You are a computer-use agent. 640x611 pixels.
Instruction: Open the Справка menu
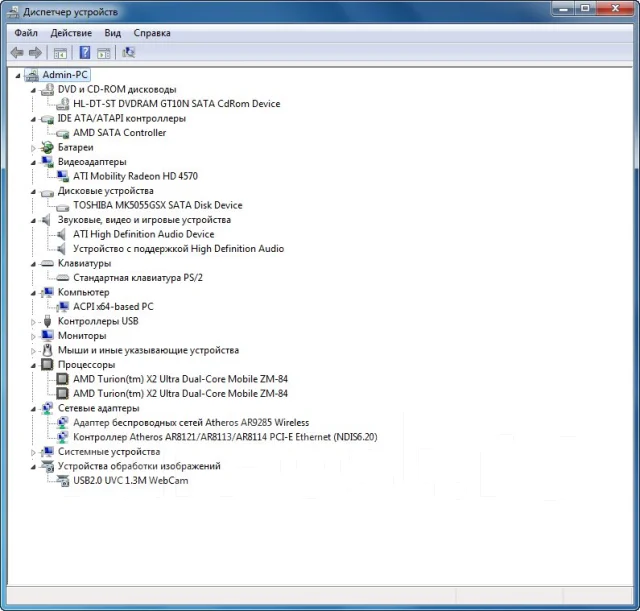click(152, 33)
